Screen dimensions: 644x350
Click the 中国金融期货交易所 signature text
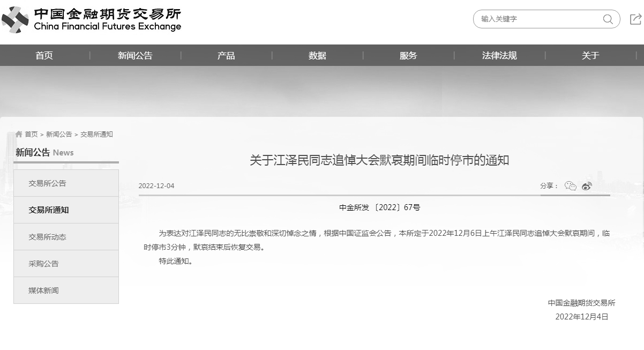[x=581, y=303]
